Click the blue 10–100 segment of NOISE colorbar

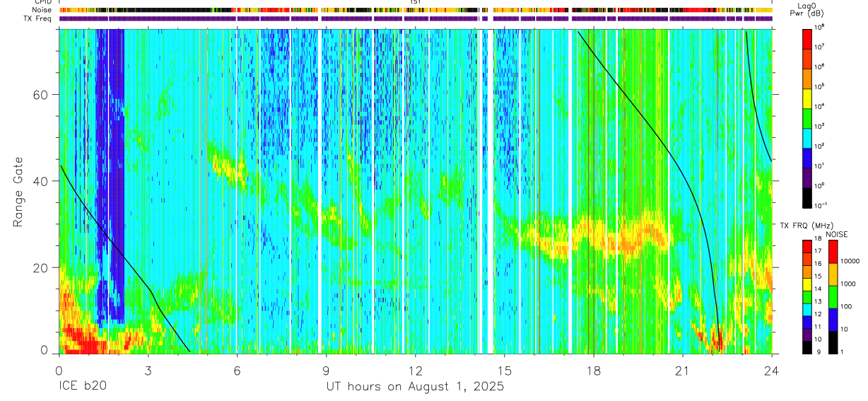[833, 320]
